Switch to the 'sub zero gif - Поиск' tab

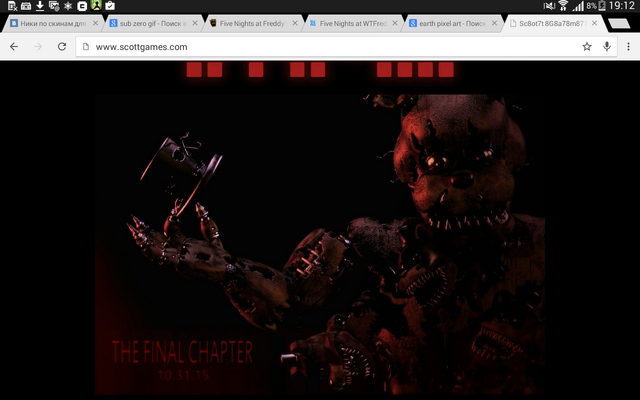(x=152, y=24)
